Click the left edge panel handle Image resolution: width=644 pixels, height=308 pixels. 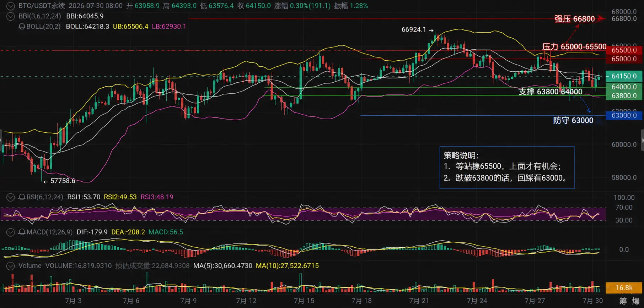click(x=1, y=141)
